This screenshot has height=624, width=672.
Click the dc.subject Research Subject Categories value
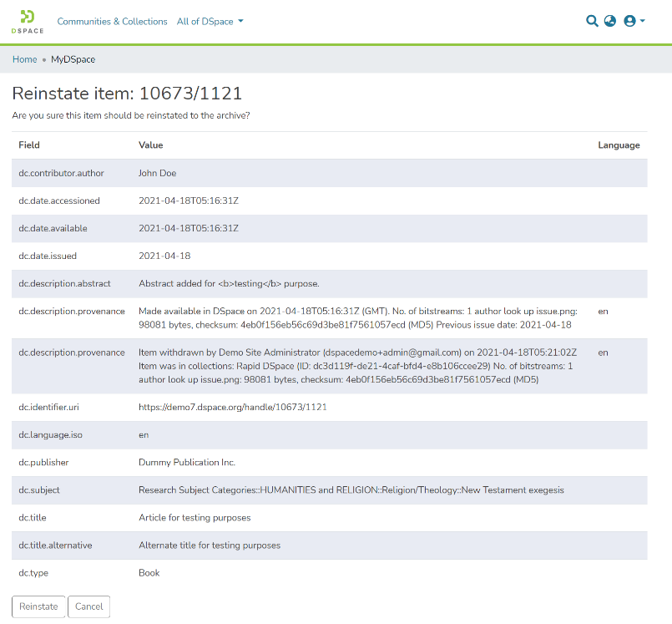(x=351, y=490)
